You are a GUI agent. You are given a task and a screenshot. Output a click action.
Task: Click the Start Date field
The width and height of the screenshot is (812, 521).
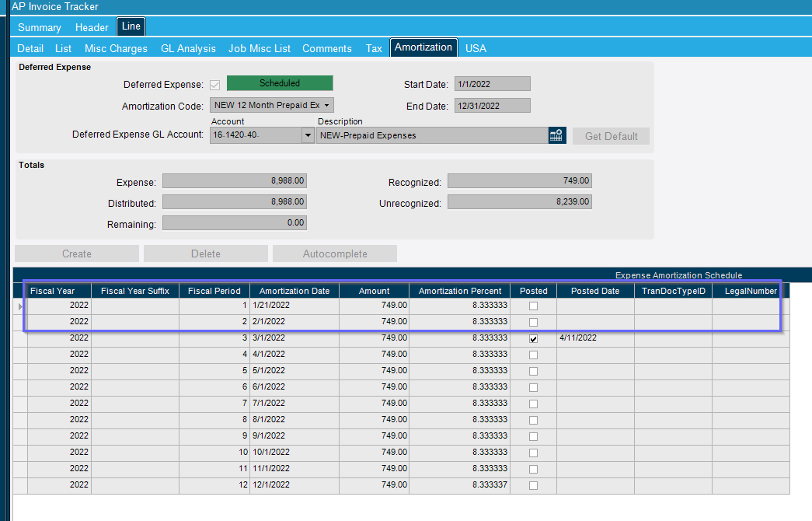[493, 84]
